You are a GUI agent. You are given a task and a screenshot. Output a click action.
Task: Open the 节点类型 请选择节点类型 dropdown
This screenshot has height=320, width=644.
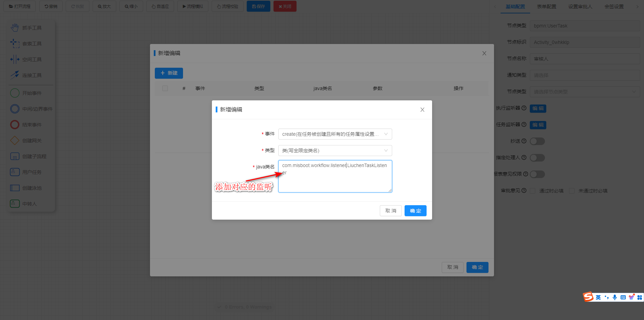tap(585, 92)
